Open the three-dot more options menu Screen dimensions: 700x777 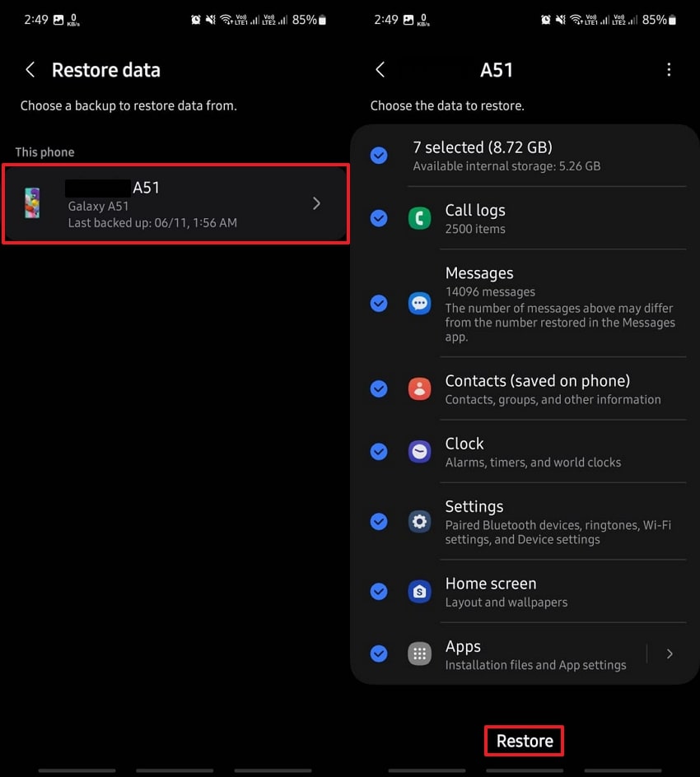(669, 70)
